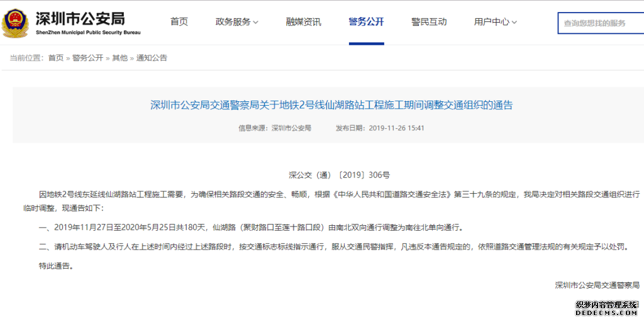Screen dimensions: 644x322
Task: Click 通知公告 in the breadcrumb trail
Action: pos(152,58)
